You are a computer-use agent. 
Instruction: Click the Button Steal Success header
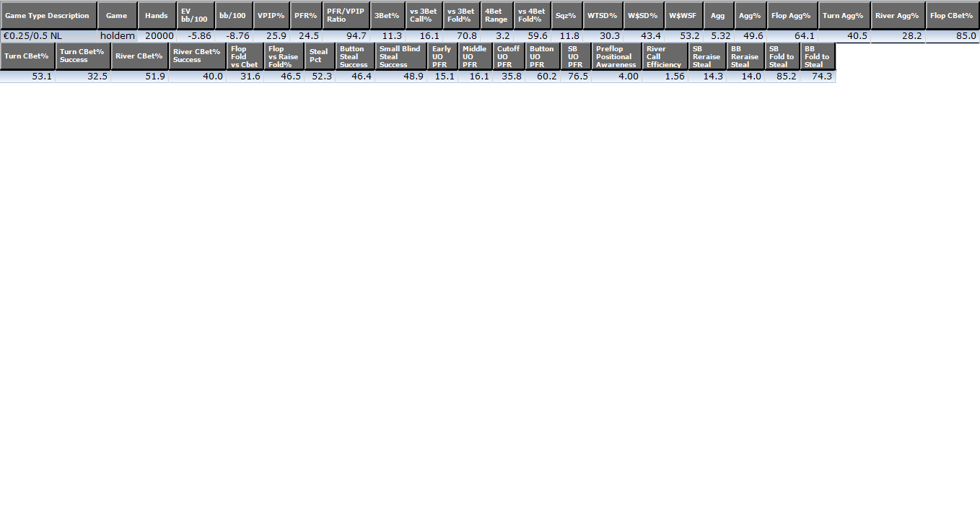[x=355, y=56]
